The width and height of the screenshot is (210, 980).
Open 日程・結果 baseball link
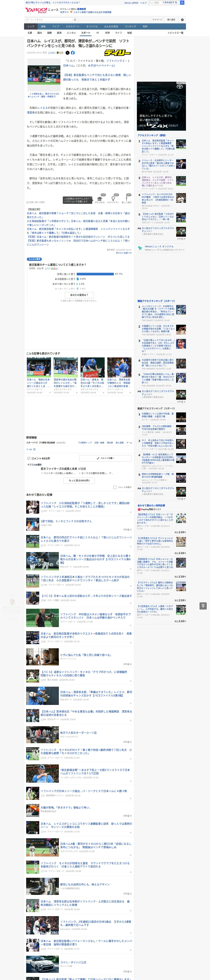point(99,442)
